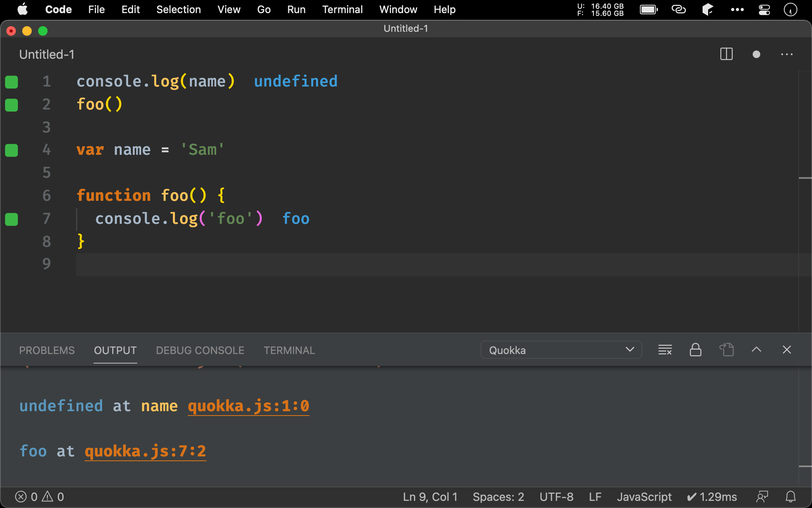Maximize panel size with chevron up

click(756, 350)
